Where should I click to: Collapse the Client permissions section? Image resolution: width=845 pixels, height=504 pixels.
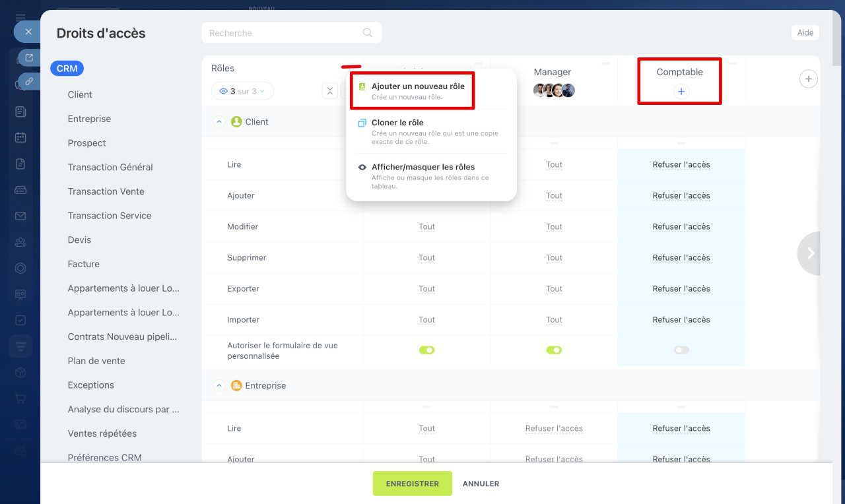coord(219,122)
